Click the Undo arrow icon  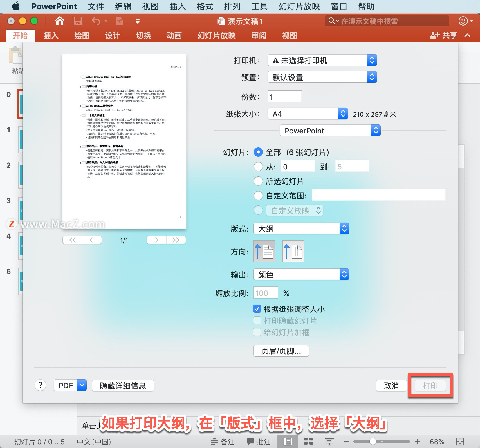click(96, 21)
